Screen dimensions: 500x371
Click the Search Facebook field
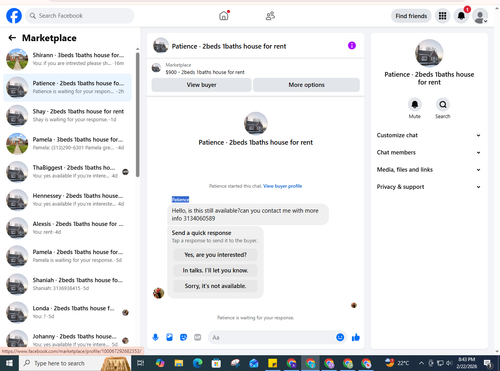pyautogui.click(x=80, y=16)
